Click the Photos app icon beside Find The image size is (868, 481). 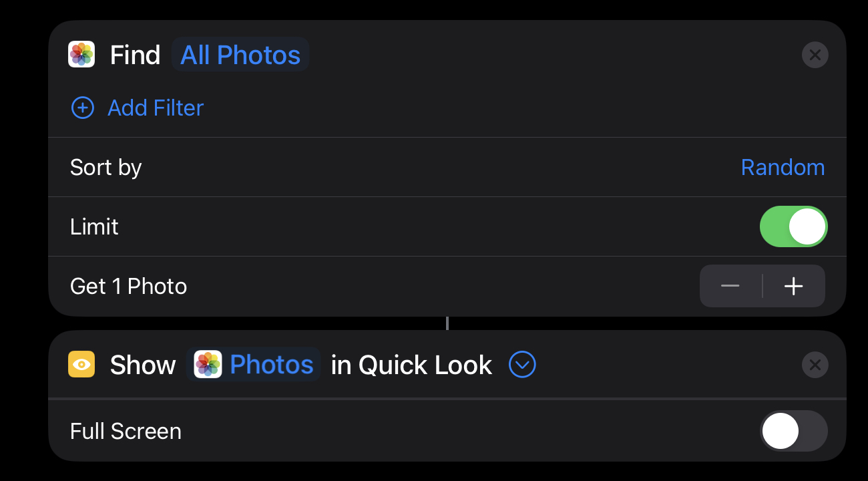(81, 55)
